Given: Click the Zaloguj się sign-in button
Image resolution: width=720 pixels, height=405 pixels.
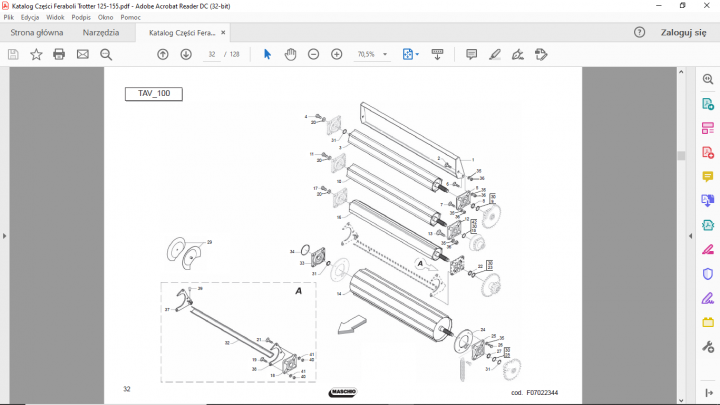Looking at the screenshot, I should tap(683, 33).
